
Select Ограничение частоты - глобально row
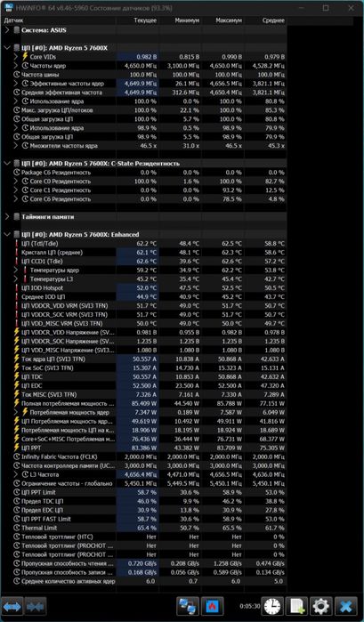tap(143, 483)
